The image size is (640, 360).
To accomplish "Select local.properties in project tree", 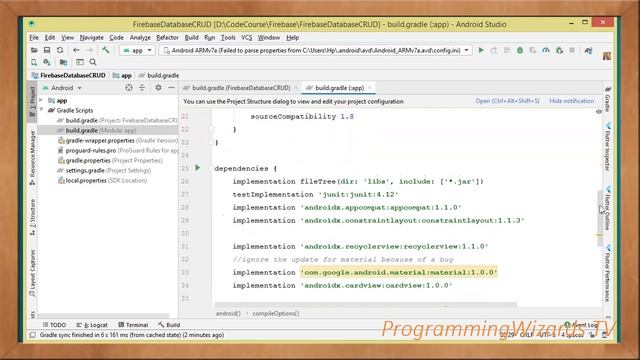I will point(102,180).
